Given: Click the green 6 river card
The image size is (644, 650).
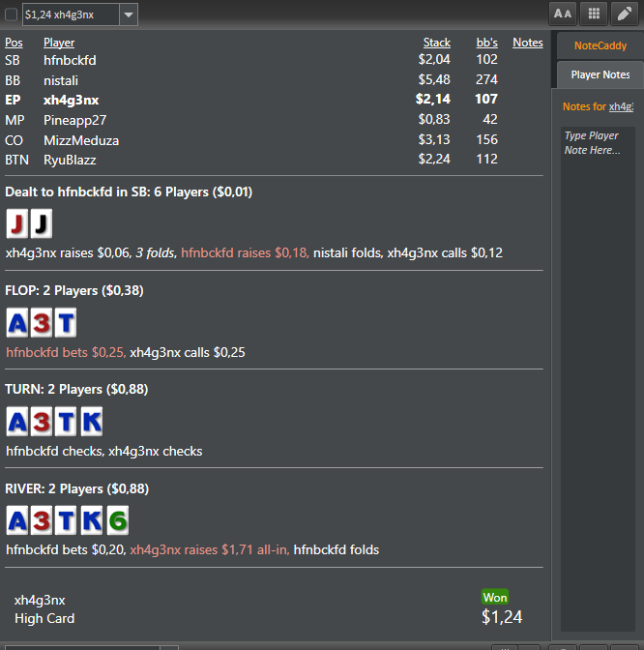Looking at the screenshot, I should click(118, 520).
